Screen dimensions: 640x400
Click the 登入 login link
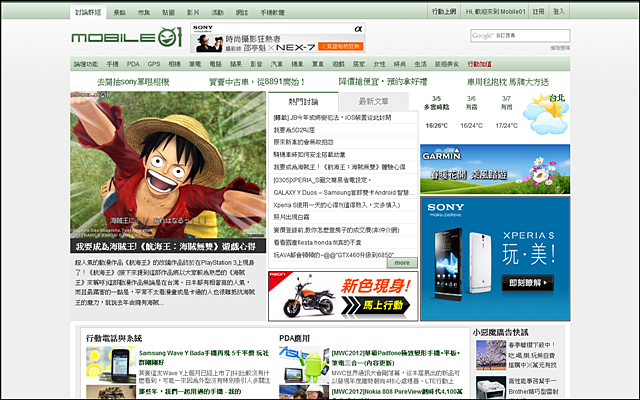(x=559, y=12)
